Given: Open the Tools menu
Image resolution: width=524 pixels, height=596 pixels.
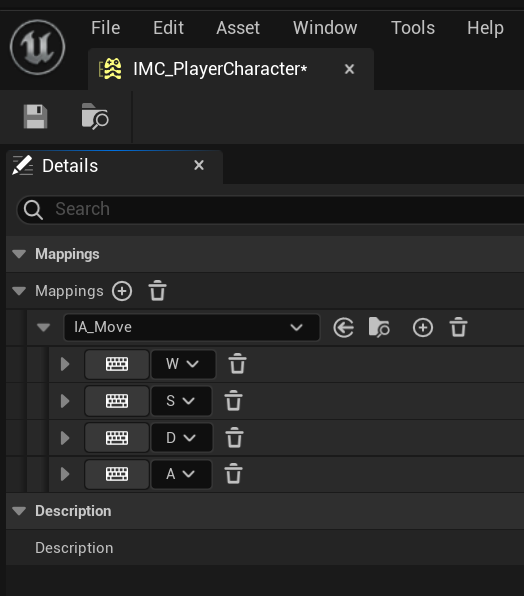Looking at the screenshot, I should click(413, 28).
